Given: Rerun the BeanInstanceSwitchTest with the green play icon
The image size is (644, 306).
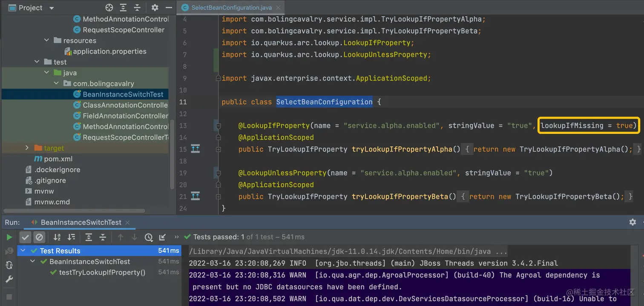Looking at the screenshot, I should tap(9, 237).
